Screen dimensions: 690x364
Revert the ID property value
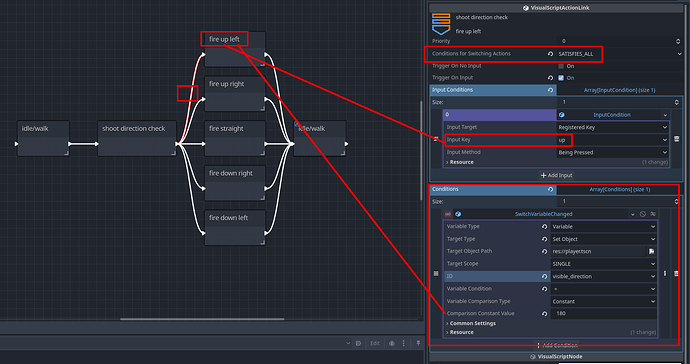(544, 276)
